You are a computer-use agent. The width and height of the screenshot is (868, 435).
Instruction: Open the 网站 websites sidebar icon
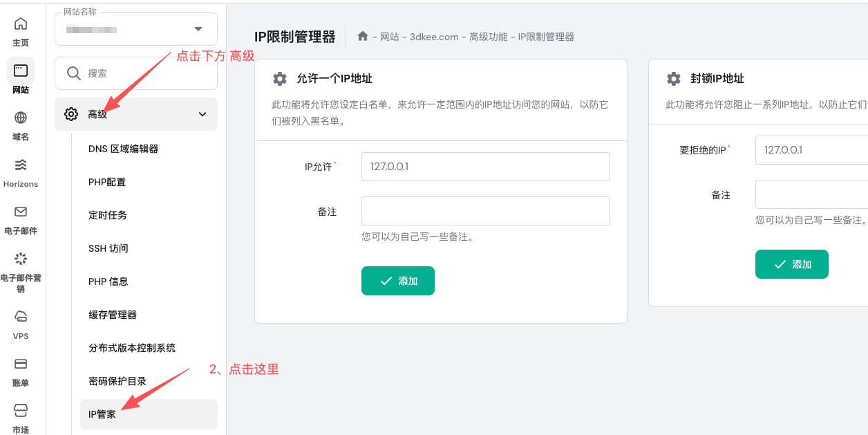[21, 71]
